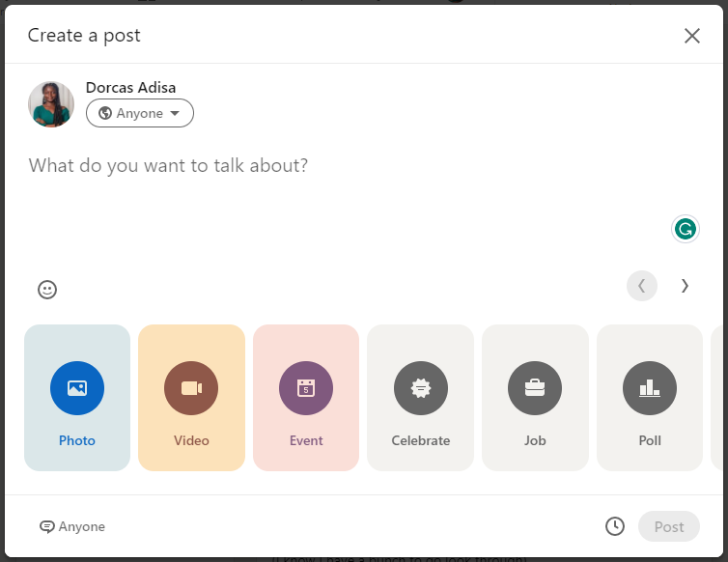
Task: Click the Celebrate badge icon
Action: 420,388
